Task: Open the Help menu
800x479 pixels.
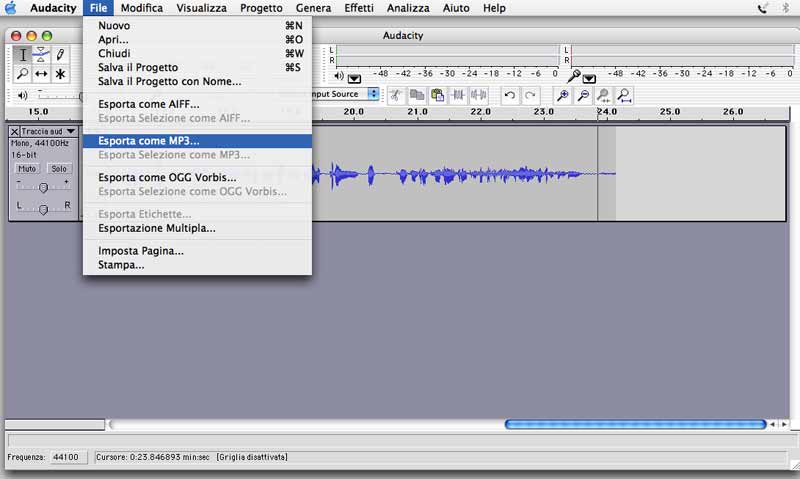Action: point(494,8)
